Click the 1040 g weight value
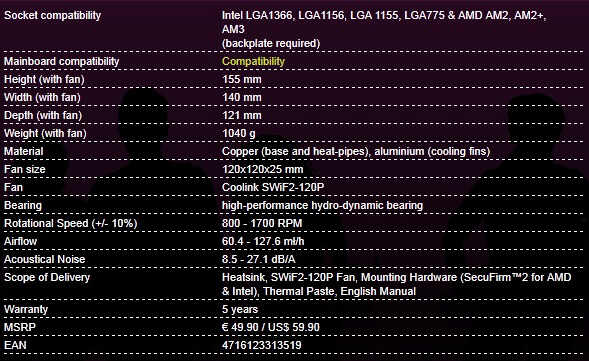The height and width of the screenshot is (361, 589). coord(239,133)
